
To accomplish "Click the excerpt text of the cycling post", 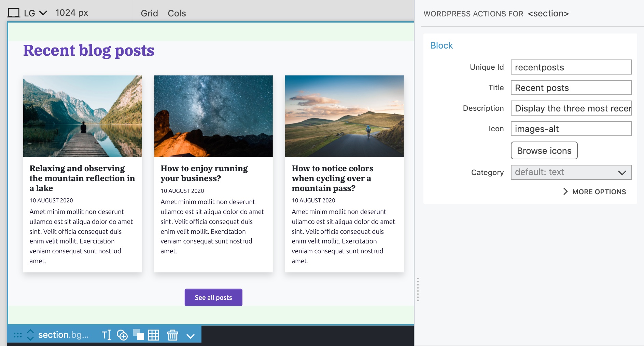I will 344,236.
